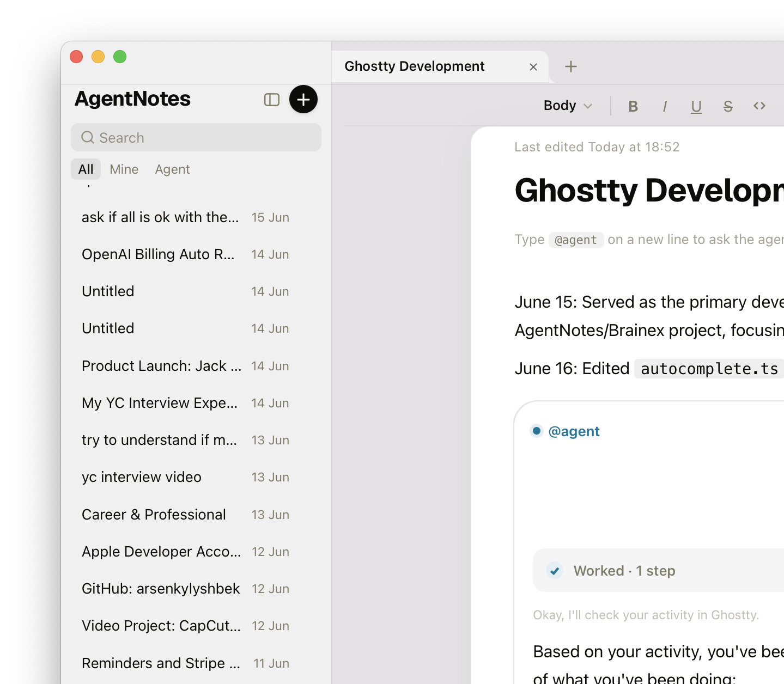Viewport: 784px width, 684px height.
Task: Select the Mine filter tab
Action: click(124, 169)
